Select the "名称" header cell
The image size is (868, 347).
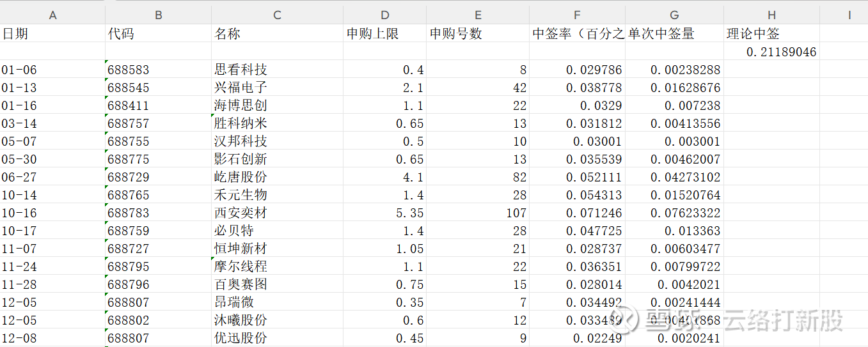[x=227, y=34]
